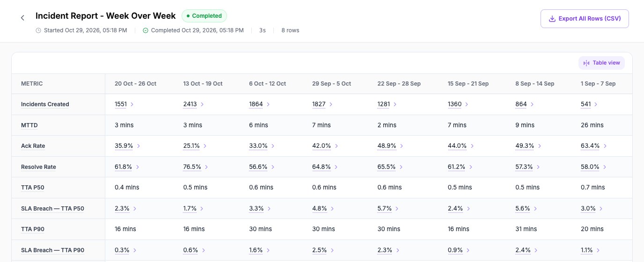Open SLA Breach TTA P90 value 0.9%
Image resolution: width=644 pixels, height=262 pixels.
(455, 250)
